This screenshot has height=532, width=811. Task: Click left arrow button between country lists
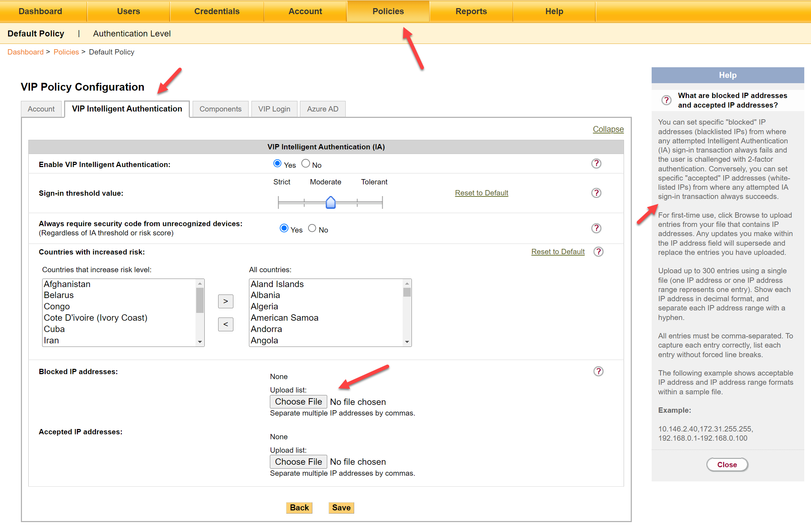pyautogui.click(x=226, y=324)
